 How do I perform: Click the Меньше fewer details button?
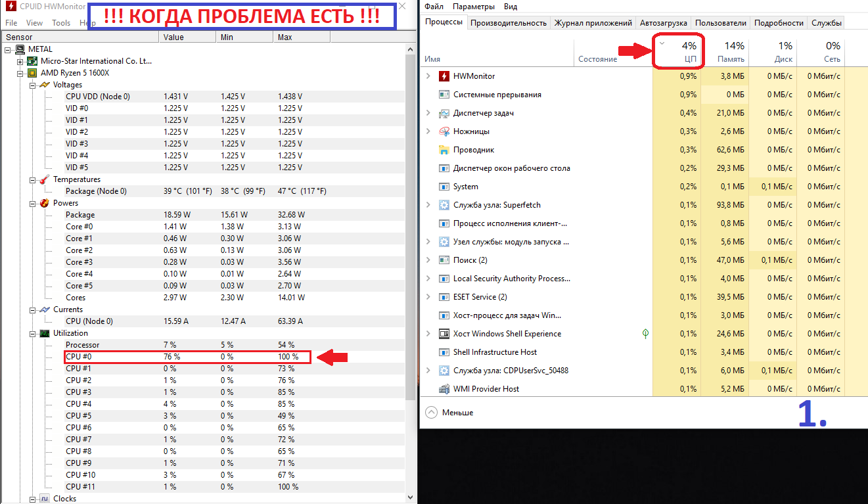point(449,413)
